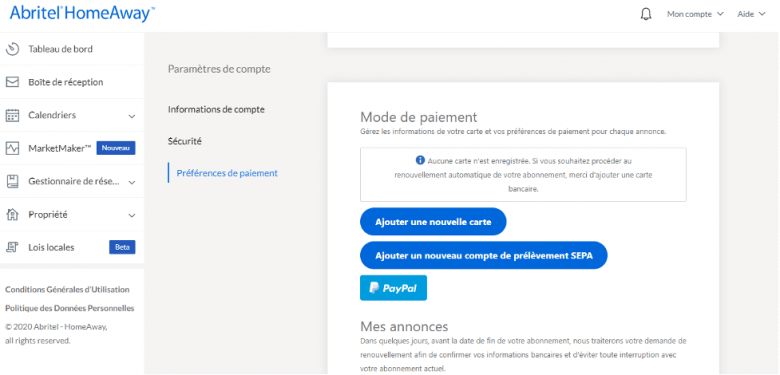Click the "Gérez les informations de votre carte" text
This screenshot has height=375, width=780.
pos(512,132)
